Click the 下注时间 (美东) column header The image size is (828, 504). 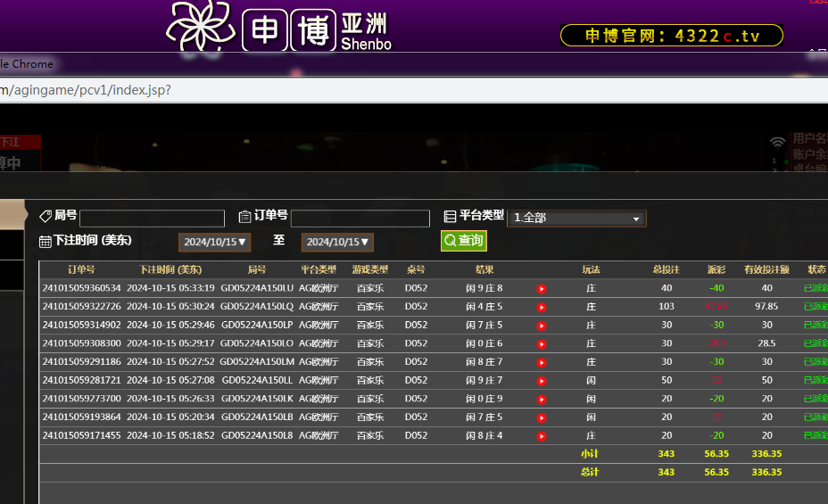[170, 269]
